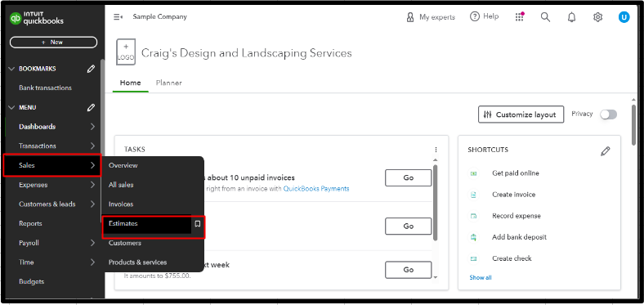Click the Sample Company label
This screenshot has width=644, height=305.
[x=159, y=17]
